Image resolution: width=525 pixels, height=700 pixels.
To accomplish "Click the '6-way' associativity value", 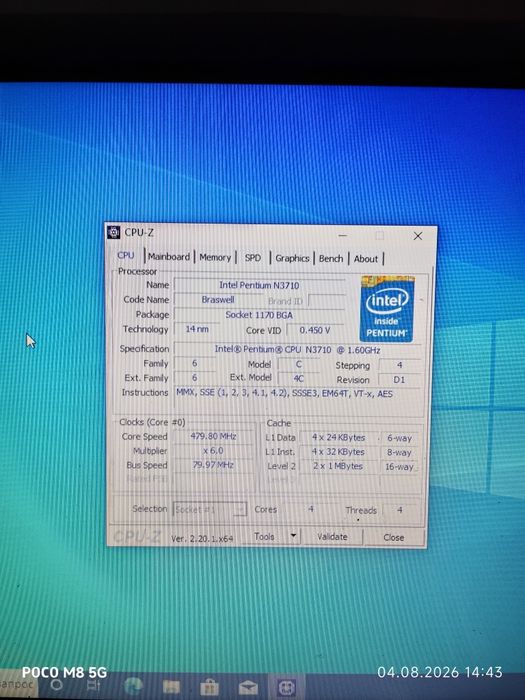I will pyautogui.click(x=400, y=438).
